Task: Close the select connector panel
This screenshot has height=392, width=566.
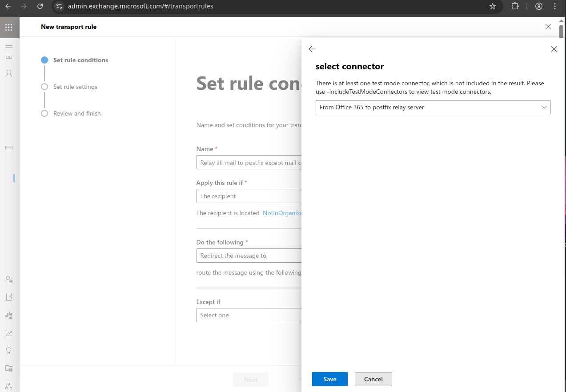Action: click(x=554, y=49)
